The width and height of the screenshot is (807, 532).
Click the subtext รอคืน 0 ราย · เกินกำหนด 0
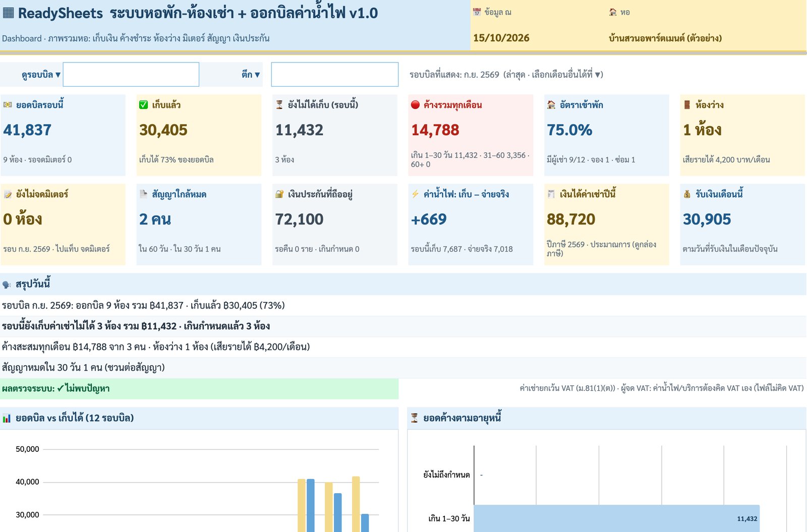[x=317, y=249]
